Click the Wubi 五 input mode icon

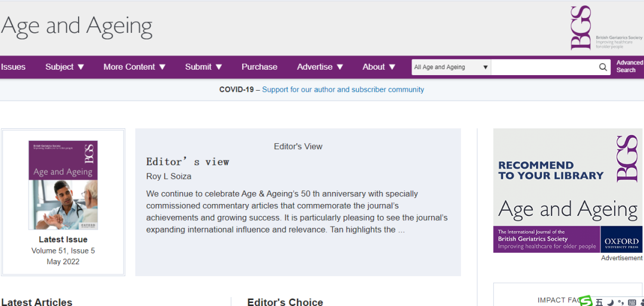pos(599,302)
